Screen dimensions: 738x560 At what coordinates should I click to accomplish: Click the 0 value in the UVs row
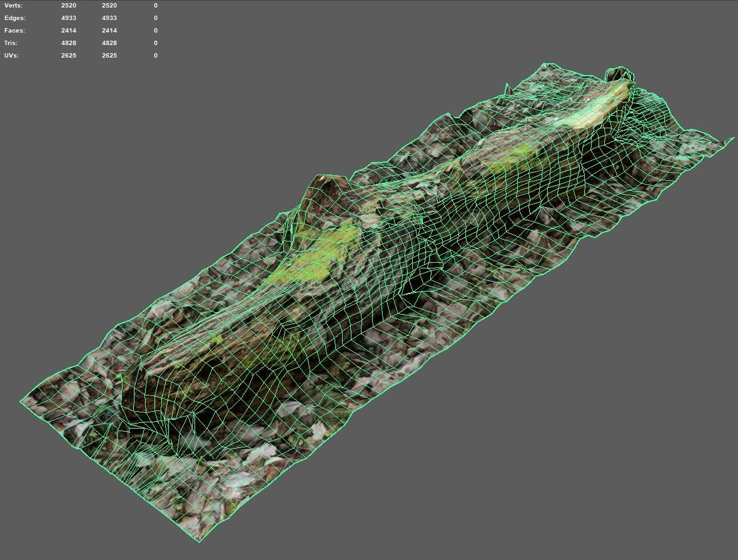pos(156,56)
